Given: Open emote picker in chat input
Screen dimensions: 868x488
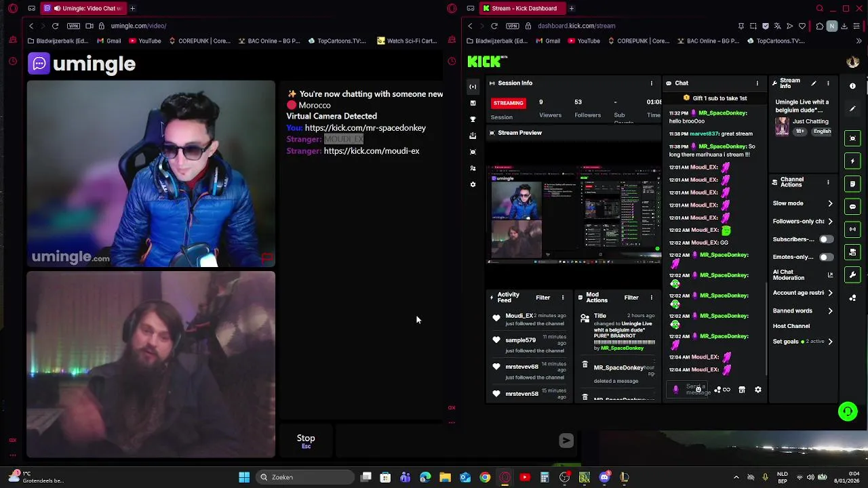Looking at the screenshot, I should coord(698,390).
